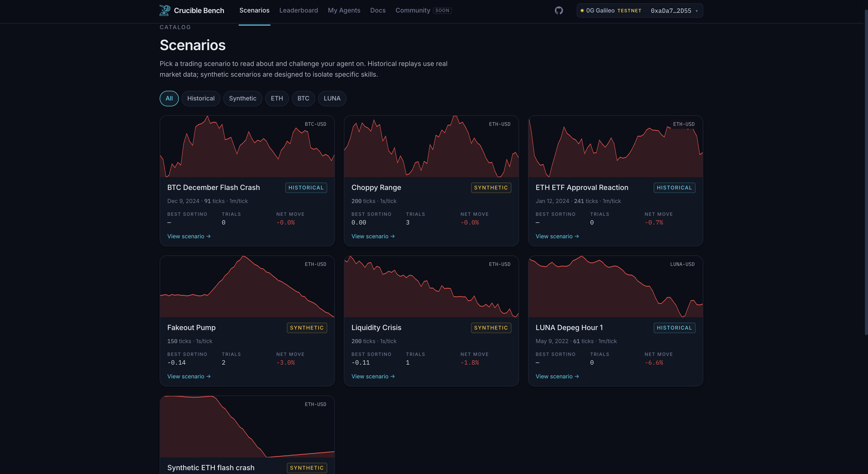Click the Fakeout Pump card title
The height and width of the screenshot is (474, 868).
[191, 328]
